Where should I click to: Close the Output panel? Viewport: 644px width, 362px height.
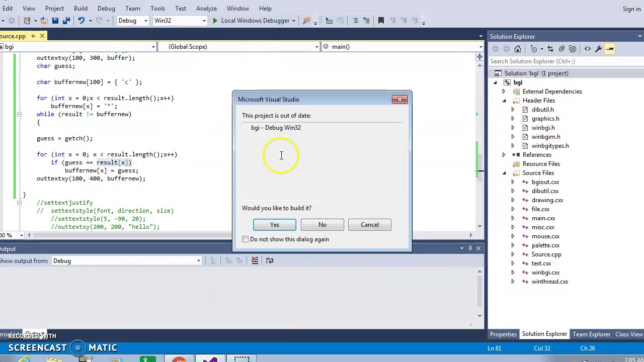[x=478, y=248]
